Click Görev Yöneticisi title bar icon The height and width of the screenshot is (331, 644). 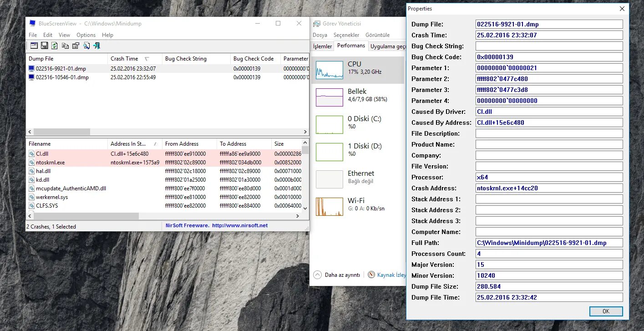pos(316,23)
